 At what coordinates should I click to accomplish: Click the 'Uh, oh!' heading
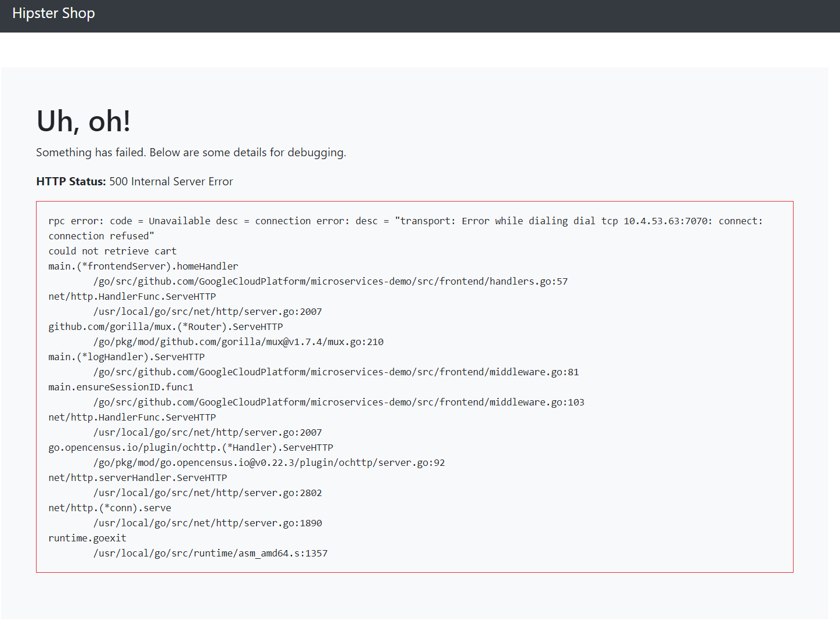[x=84, y=121]
